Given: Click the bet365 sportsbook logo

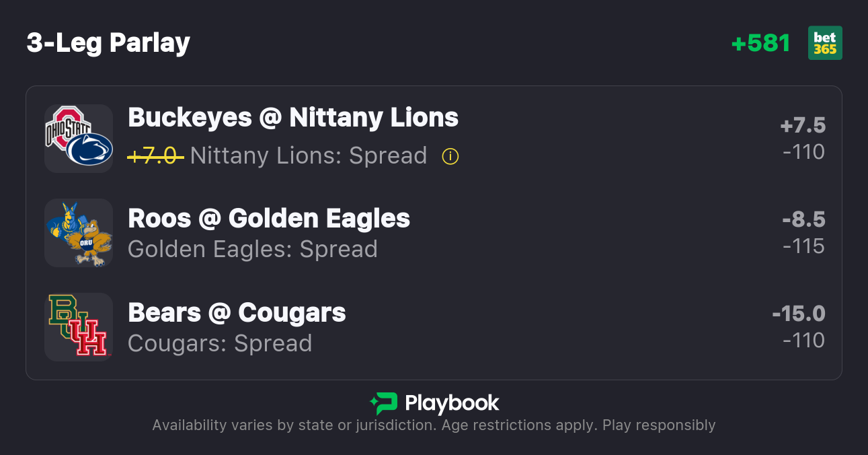Looking at the screenshot, I should click(x=825, y=43).
